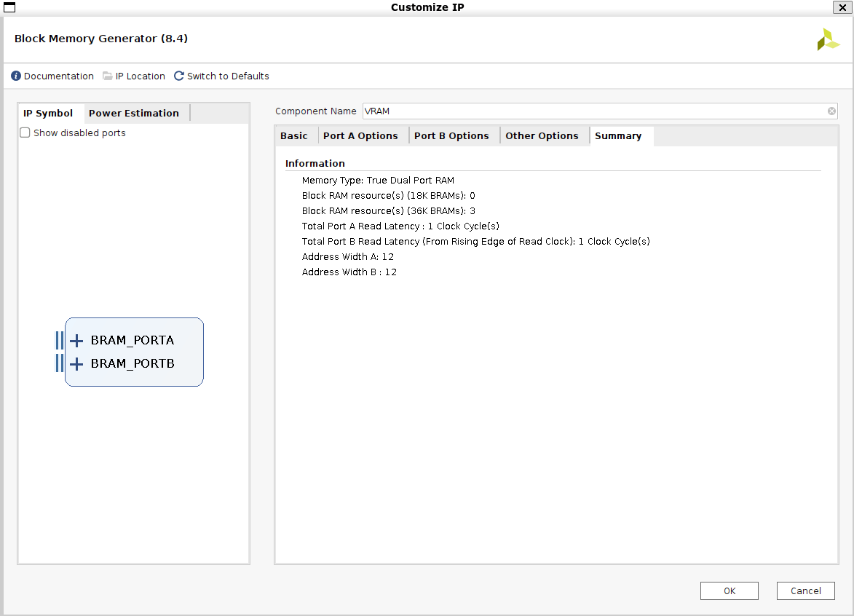Click the Information section heading
Screen dimensions: 854x616
tap(315, 163)
